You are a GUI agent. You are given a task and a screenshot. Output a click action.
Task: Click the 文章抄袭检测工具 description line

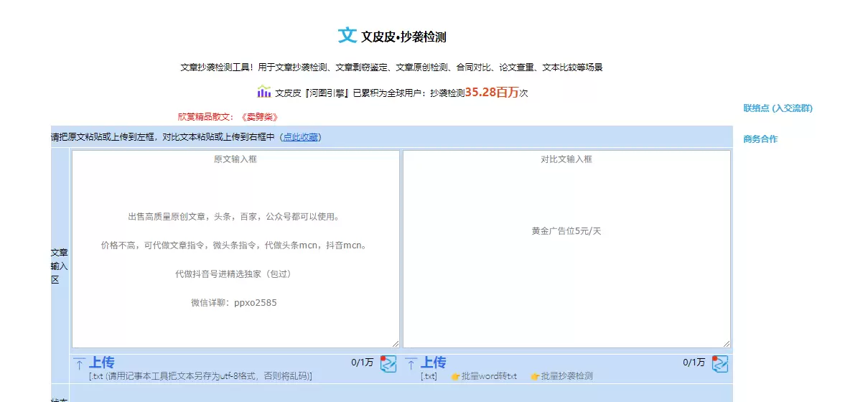391,67
